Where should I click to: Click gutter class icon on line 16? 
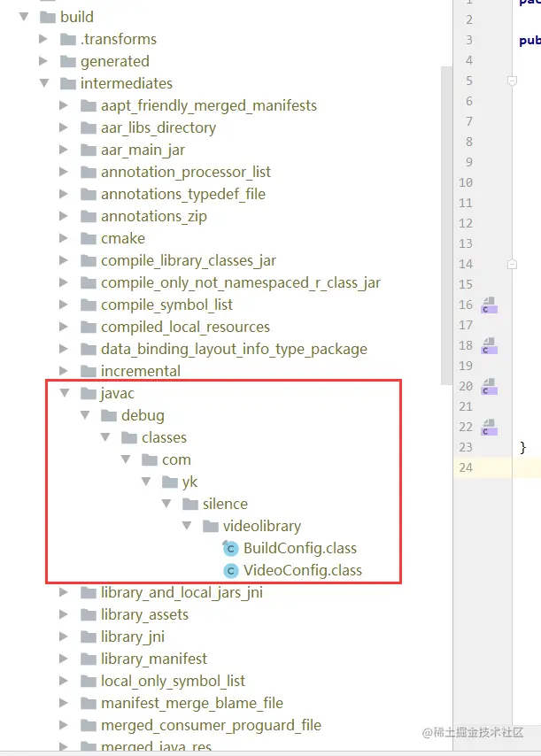click(x=490, y=305)
